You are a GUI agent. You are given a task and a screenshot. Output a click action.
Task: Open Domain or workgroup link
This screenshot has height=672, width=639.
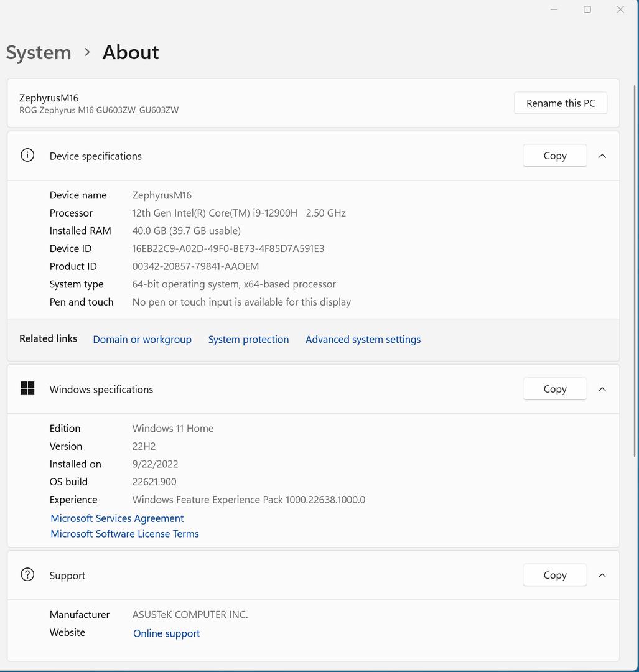coord(142,340)
